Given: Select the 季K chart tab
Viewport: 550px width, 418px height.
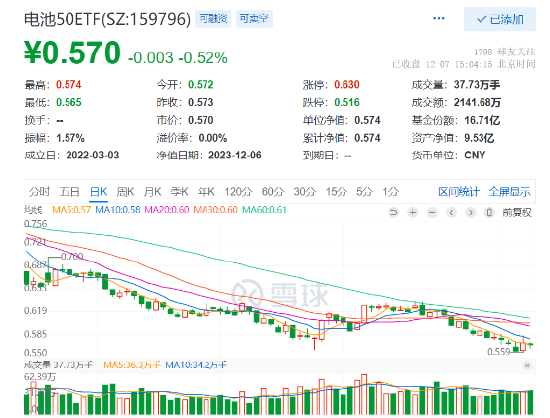Looking at the screenshot, I should point(180,192).
